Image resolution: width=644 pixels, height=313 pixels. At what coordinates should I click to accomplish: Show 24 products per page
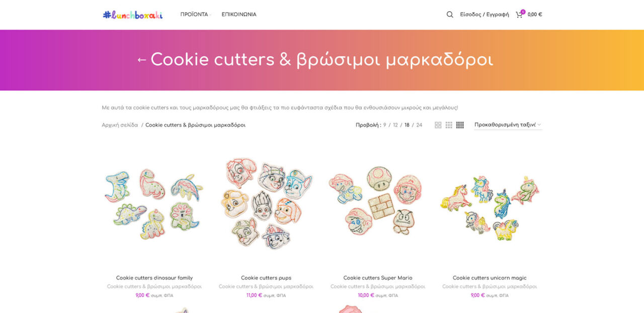(x=420, y=125)
